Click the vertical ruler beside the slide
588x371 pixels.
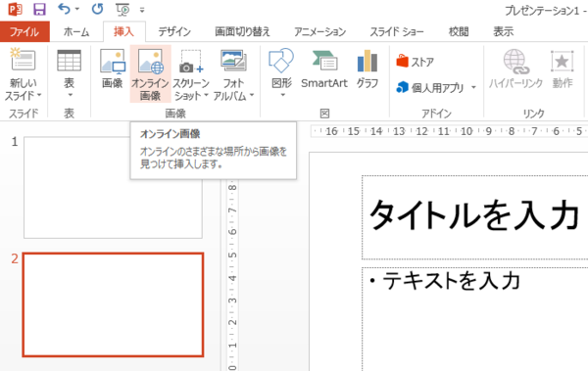click(232, 275)
